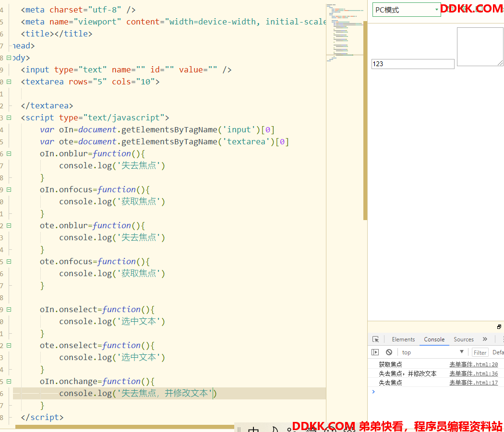Click the console Filter input
This screenshot has height=432, width=504.
point(480,352)
